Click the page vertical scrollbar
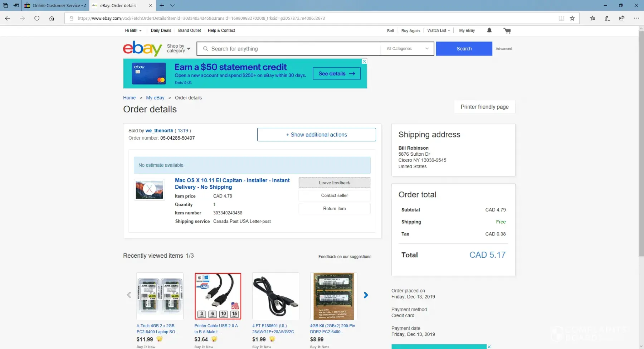This screenshot has width=644, height=349. tap(641, 143)
